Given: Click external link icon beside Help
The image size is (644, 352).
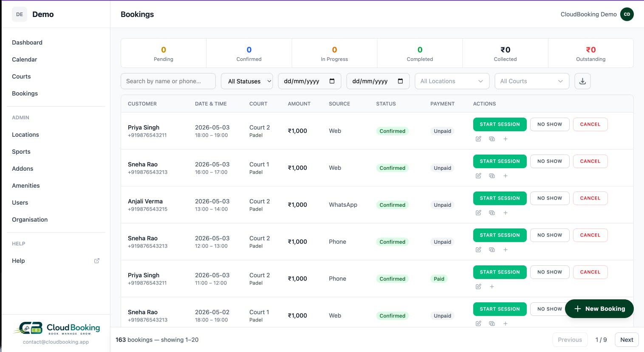Looking at the screenshot, I should 97,261.
